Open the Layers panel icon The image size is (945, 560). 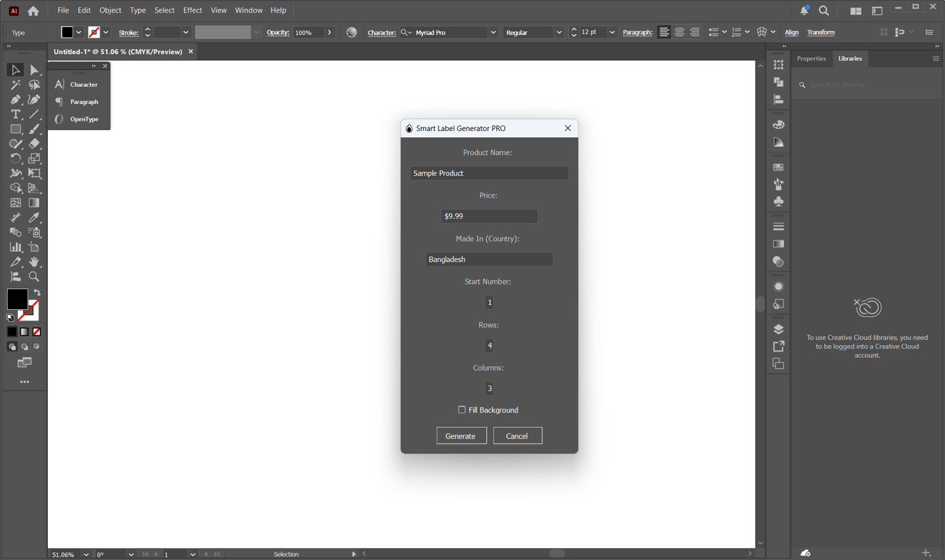pyautogui.click(x=779, y=329)
